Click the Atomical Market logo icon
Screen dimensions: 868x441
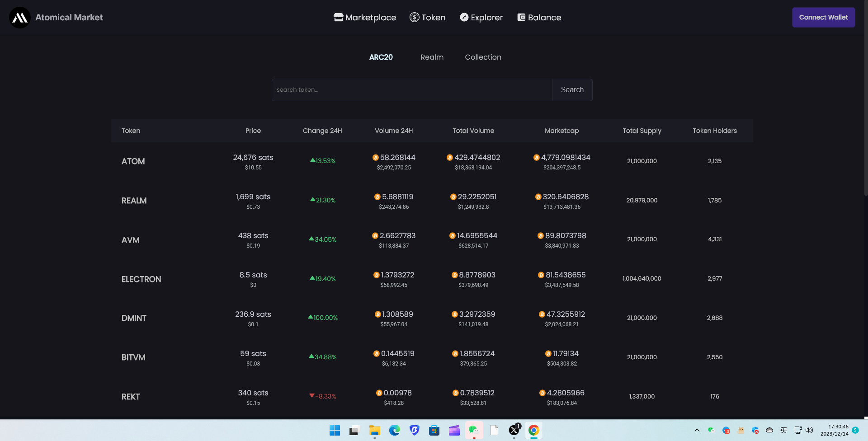[x=20, y=18]
